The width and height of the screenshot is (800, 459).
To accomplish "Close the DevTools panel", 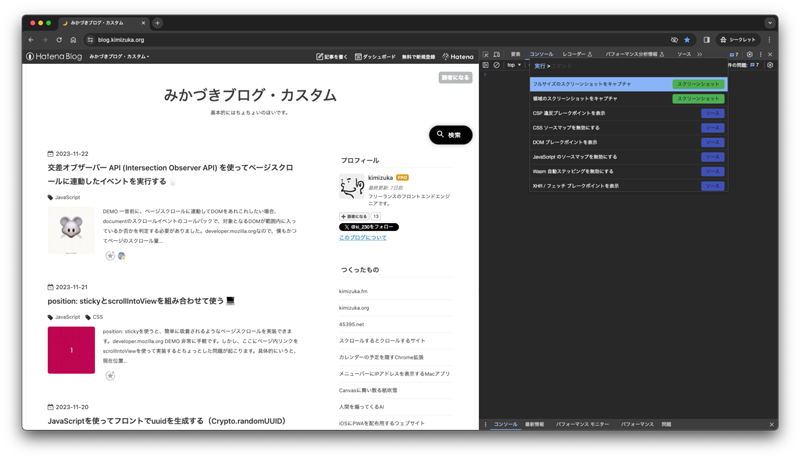I will (770, 54).
